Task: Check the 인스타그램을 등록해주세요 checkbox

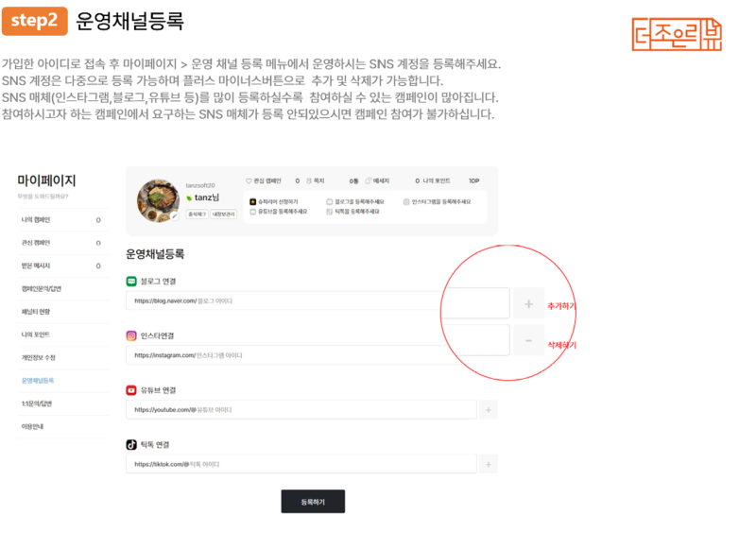Action: [x=406, y=201]
